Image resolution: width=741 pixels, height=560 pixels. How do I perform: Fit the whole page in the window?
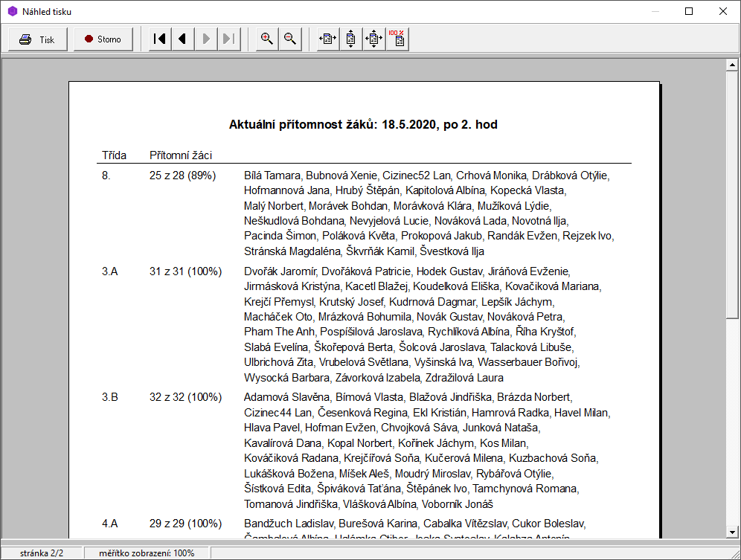pos(373,39)
